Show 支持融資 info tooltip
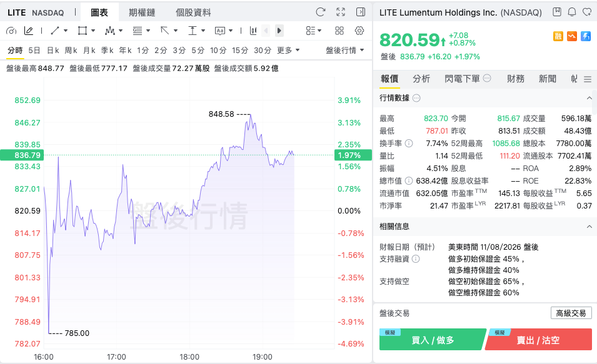The width and height of the screenshot is (597, 364). coord(416,259)
